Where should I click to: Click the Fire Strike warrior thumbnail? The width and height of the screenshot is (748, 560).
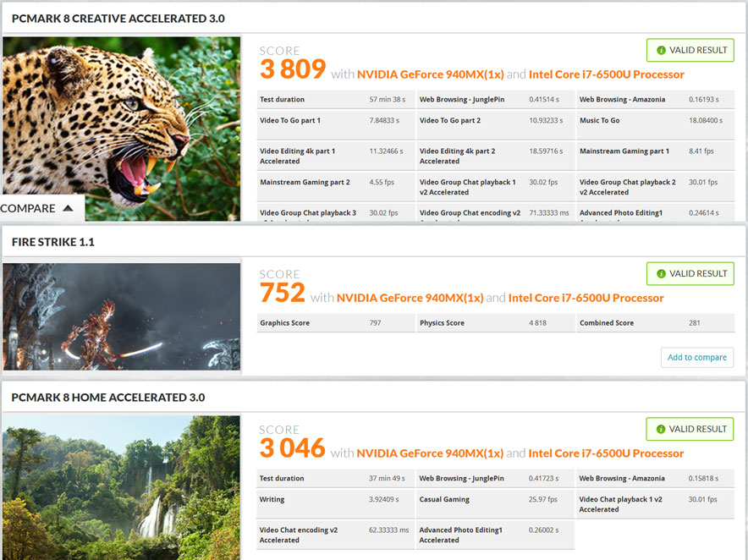[x=121, y=316]
